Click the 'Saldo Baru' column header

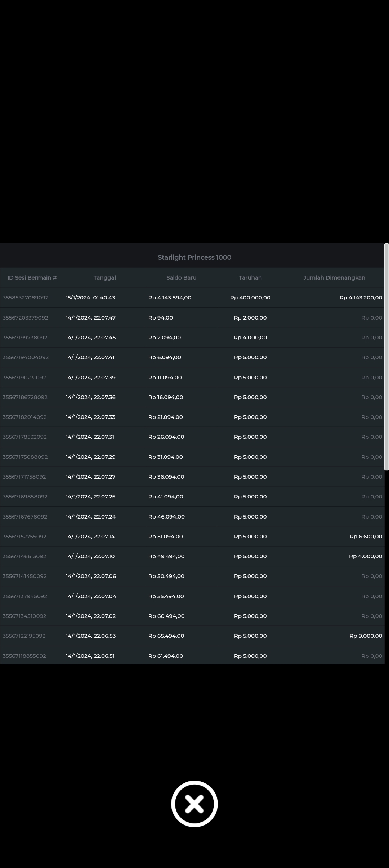(x=181, y=277)
